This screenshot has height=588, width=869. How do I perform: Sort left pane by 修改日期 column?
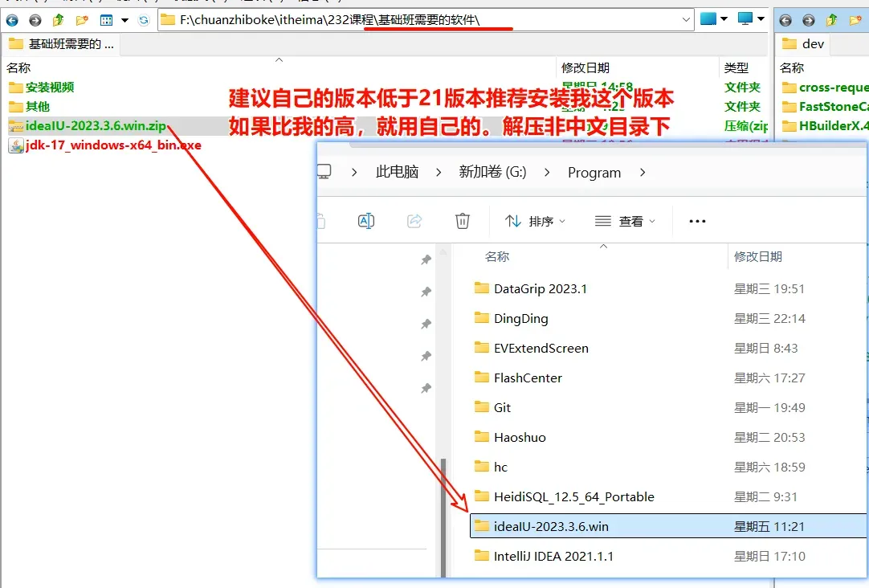tap(585, 67)
